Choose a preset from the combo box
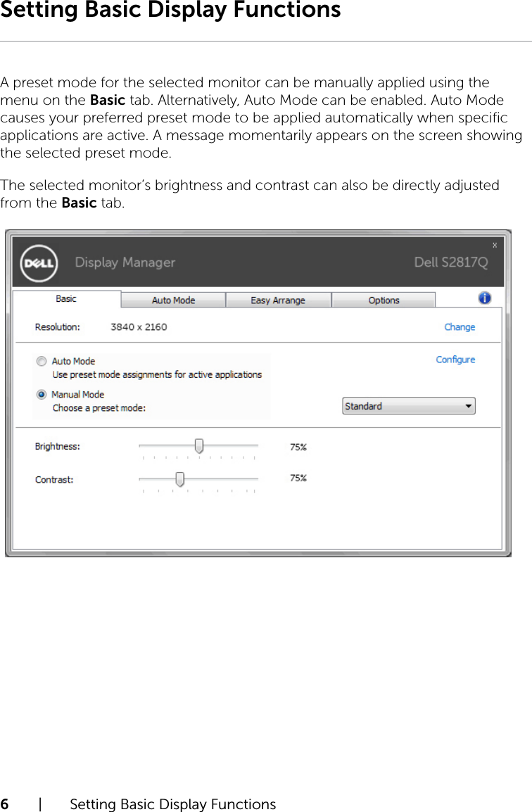The width and height of the screenshot is (532, 812). pyautogui.click(x=408, y=405)
